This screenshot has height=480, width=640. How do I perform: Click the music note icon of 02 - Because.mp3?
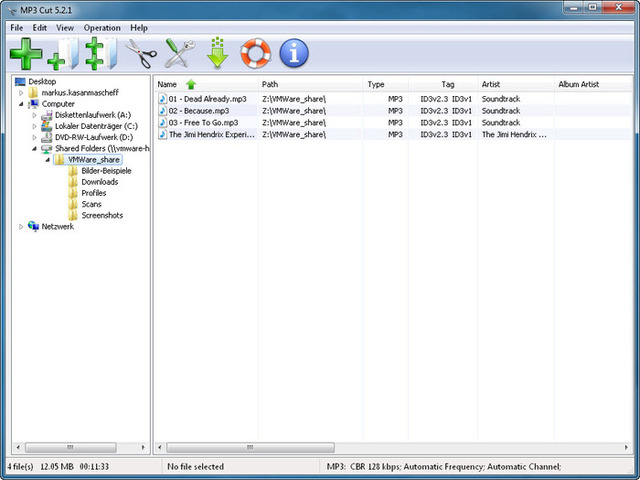163,111
